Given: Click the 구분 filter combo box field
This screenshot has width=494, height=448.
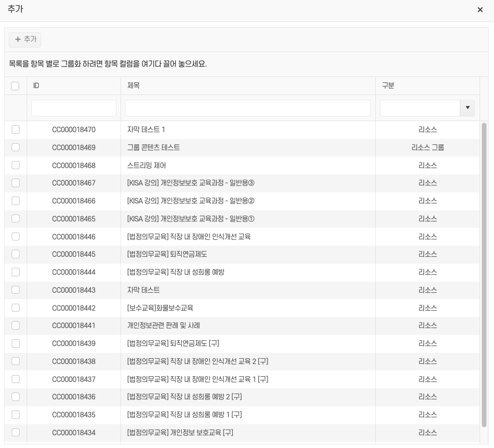Looking at the screenshot, I should [419, 108].
